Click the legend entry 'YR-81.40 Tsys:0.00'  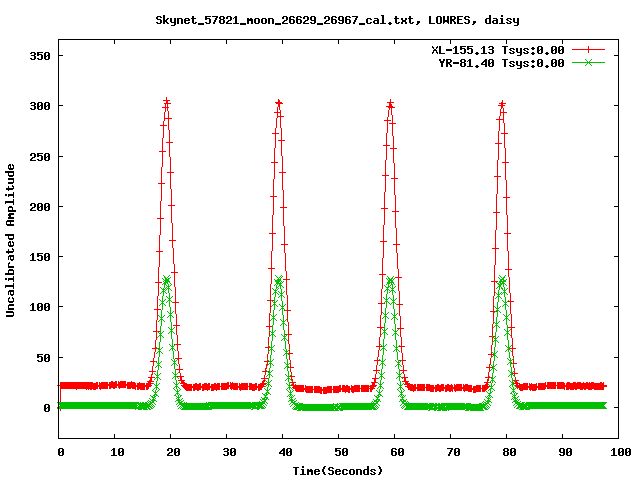pos(501,63)
